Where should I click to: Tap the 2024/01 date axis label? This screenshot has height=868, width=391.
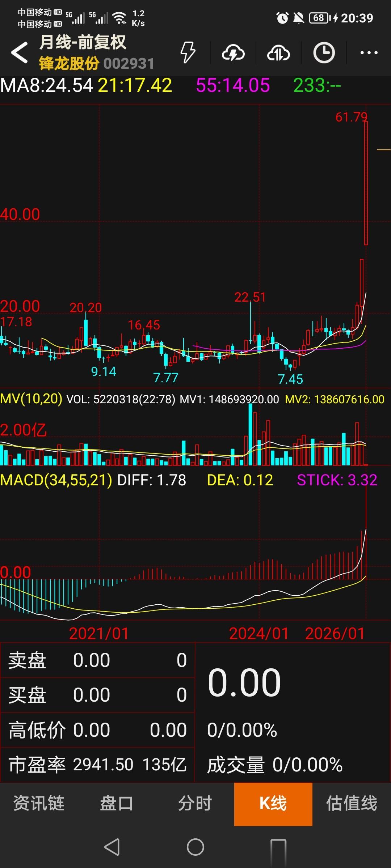[259, 633]
